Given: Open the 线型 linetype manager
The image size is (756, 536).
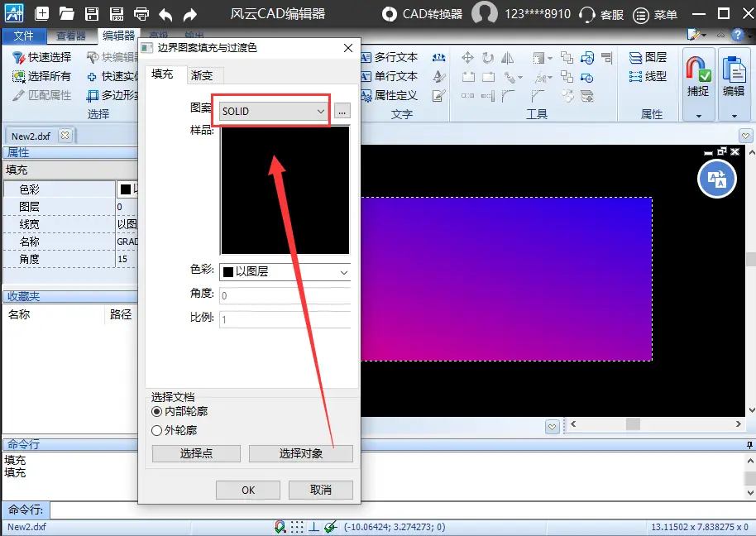Looking at the screenshot, I should [x=648, y=76].
